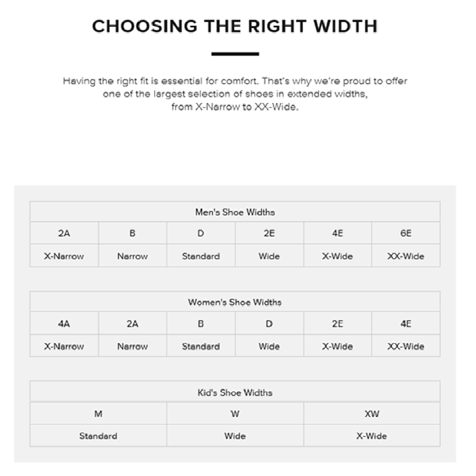
Task: Click the men's Standard label under D
Action: coord(201,256)
